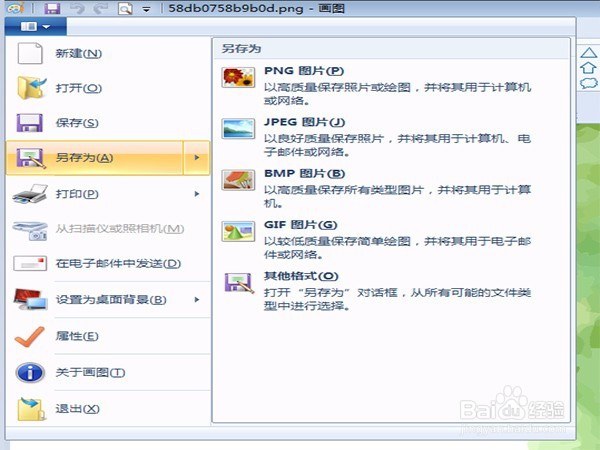This screenshot has height=450, width=600.
Task: Click the Redo arrow in title bar
Action: [101, 8]
